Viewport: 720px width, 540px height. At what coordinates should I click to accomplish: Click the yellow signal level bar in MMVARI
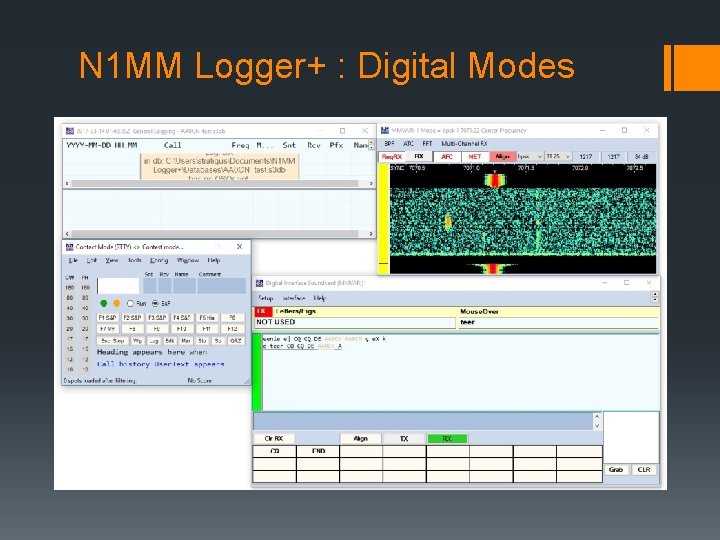[x=383, y=219]
